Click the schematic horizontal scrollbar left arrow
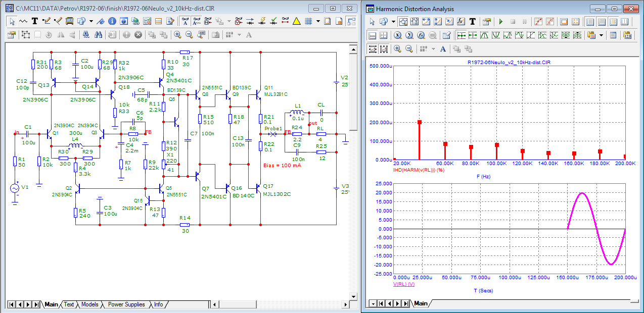 click(x=214, y=304)
